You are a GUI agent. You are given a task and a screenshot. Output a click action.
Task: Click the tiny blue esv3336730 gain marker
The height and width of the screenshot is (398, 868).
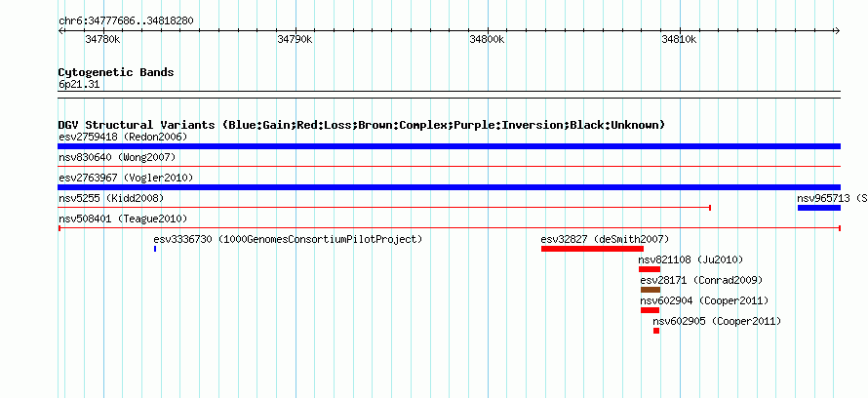tap(155, 249)
